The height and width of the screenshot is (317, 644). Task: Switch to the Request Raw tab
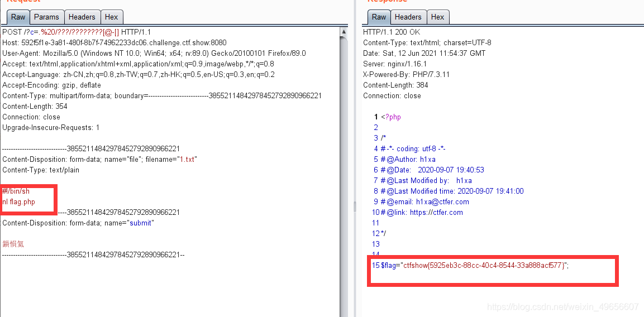pos(18,17)
